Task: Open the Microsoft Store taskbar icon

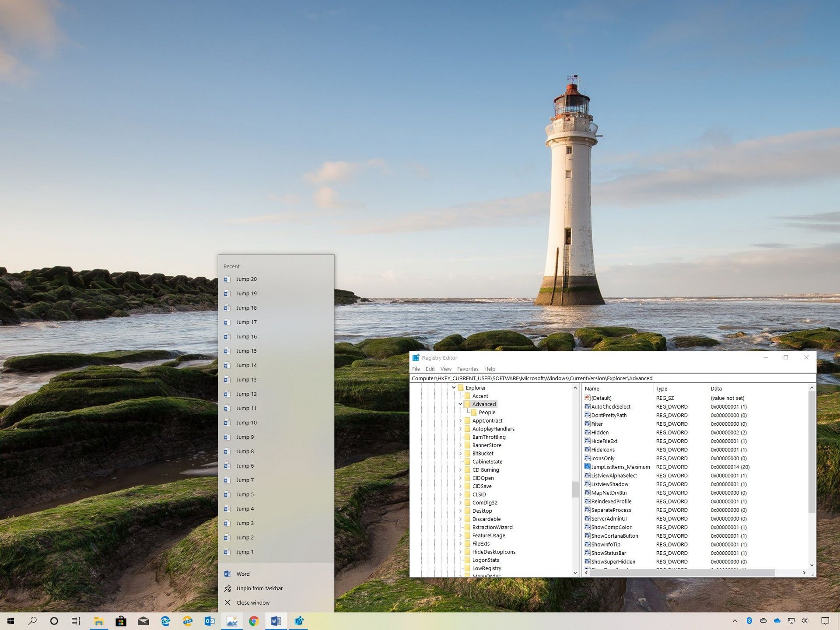Action: 121,621
